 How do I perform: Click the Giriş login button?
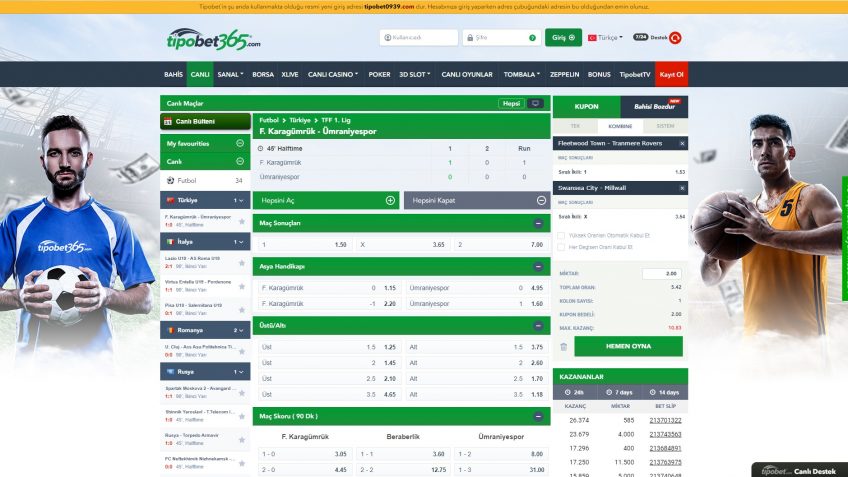tap(563, 38)
